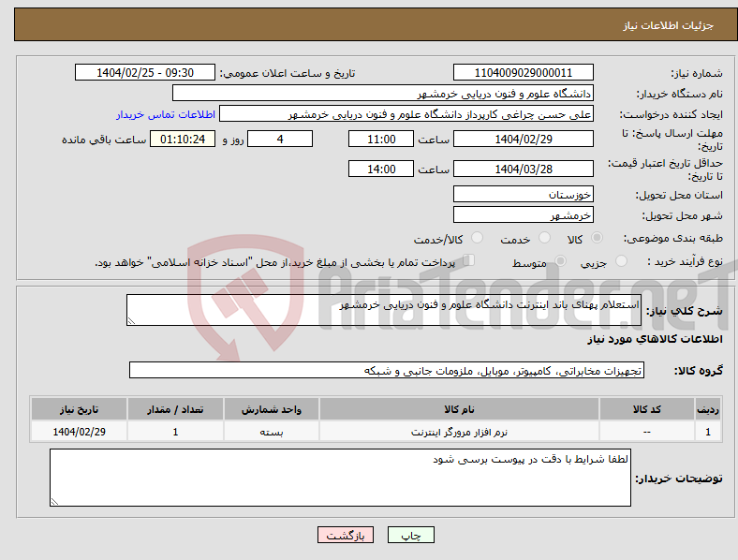Click the city field خرمشهر
Screen dimensions: 738x560
[x=523, y=215]
